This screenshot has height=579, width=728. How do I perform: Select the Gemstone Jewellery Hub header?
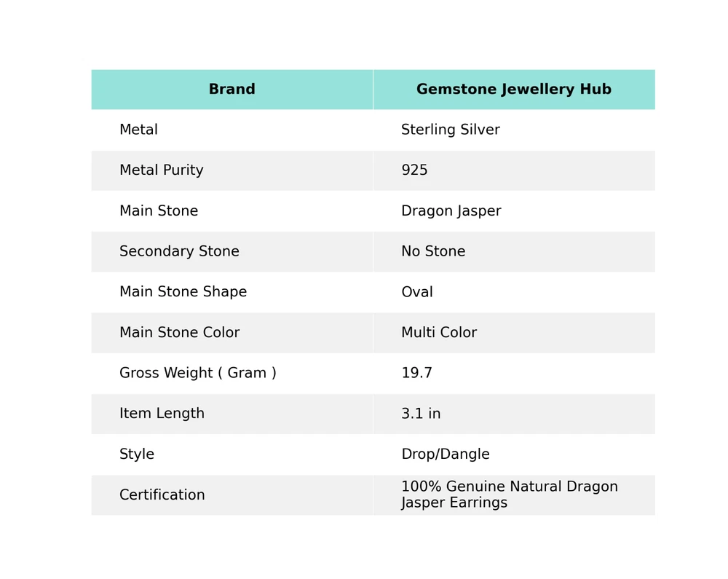coord(513,90)
